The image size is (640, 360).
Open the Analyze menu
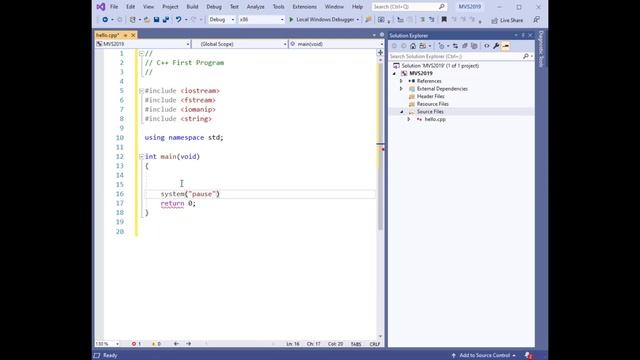point(256,7)
